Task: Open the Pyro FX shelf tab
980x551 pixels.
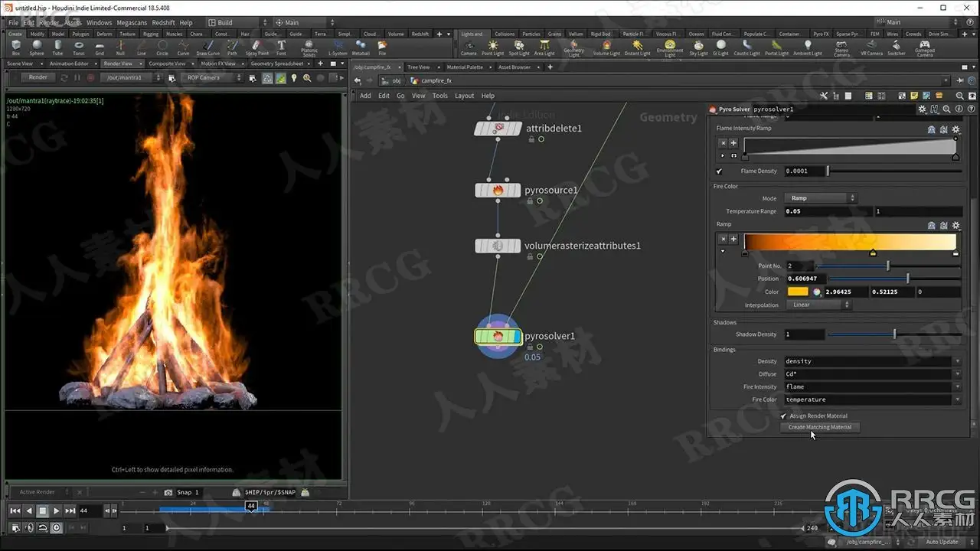Action: tap(821, 34)
